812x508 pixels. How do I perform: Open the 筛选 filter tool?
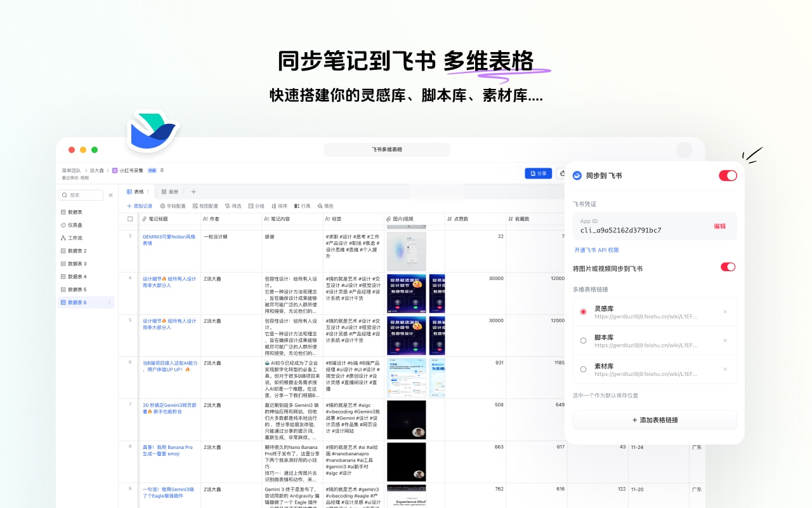[x=233, y=206]
